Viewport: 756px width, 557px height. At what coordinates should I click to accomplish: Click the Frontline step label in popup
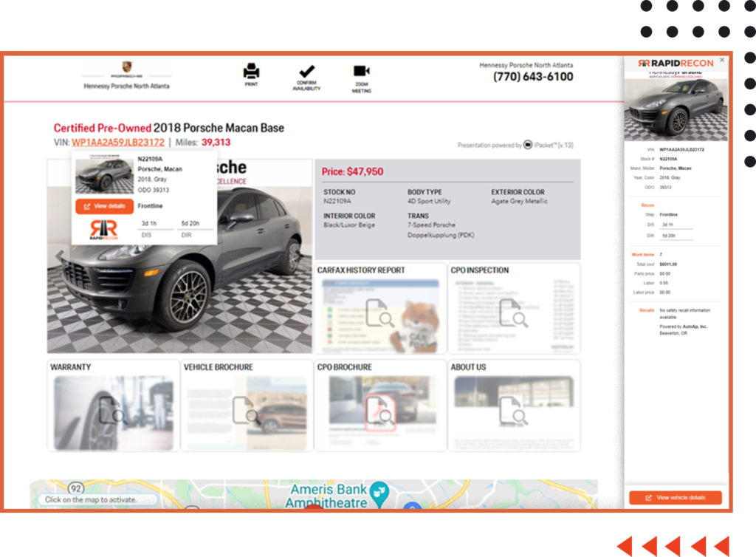pyautogui.click(x=150, y=206)
